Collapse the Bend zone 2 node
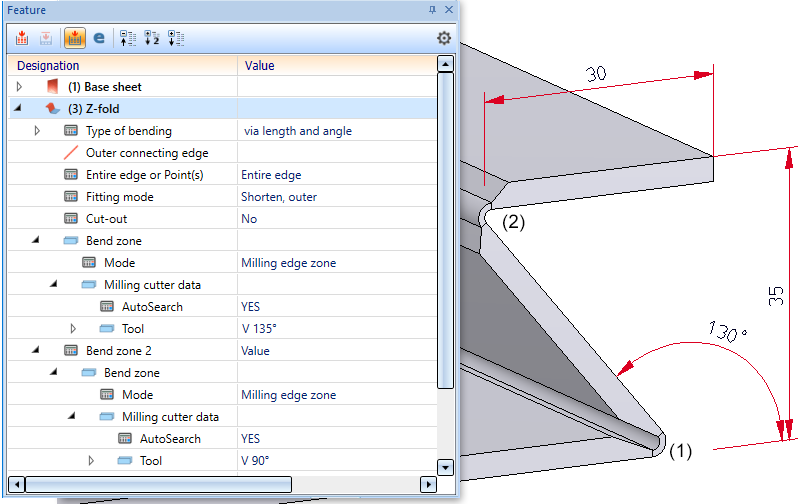The width and height of the screenshot is (805, 504). pyautogui.click(x=37, y=351)
